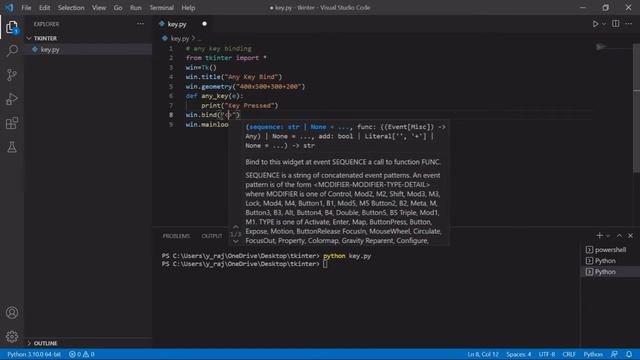Show next signature help overload
This screenshot has height=360, width=640.
(236, 241)
